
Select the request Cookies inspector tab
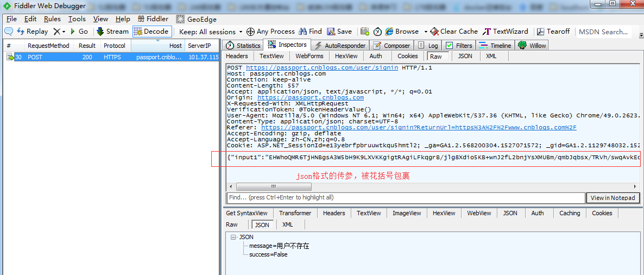tap(408, 57)
